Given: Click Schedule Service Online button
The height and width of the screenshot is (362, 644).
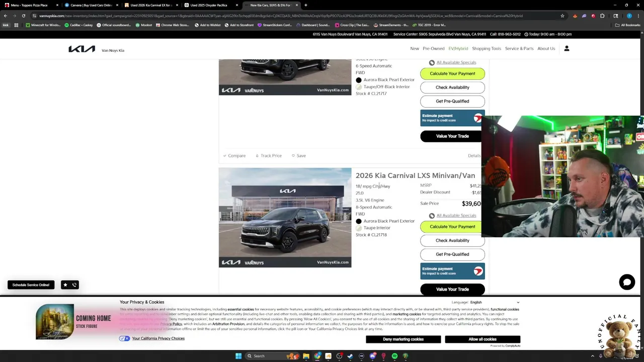Looking at the screenshot, I should 31,285.
